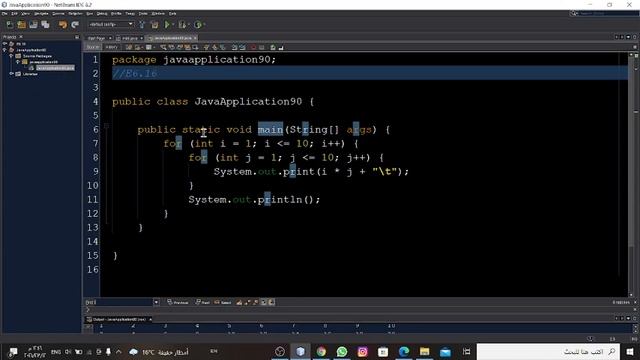640x360 pixels.
Task: Click the Uncomment icon in editor toolbar
Action: [x=281, y=48]
